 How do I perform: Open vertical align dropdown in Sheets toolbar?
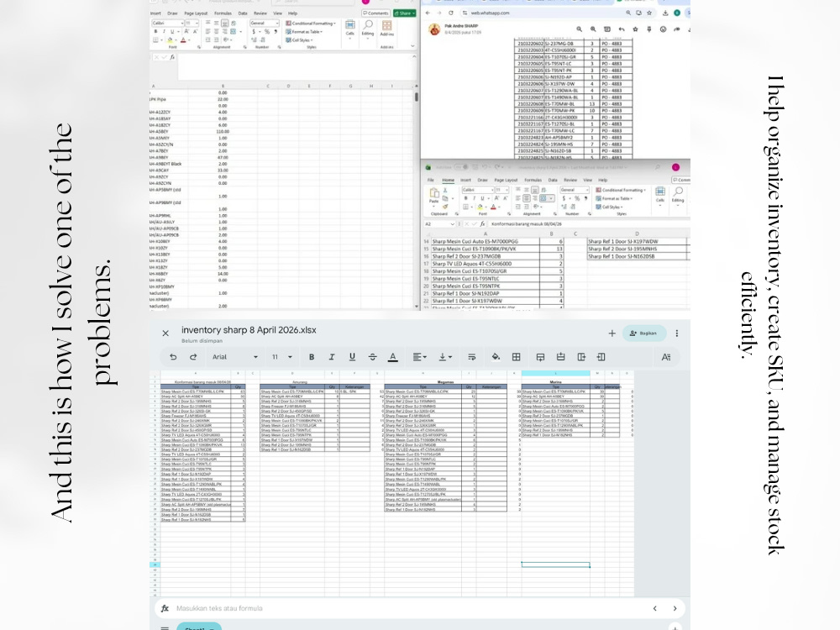(445, 357)
